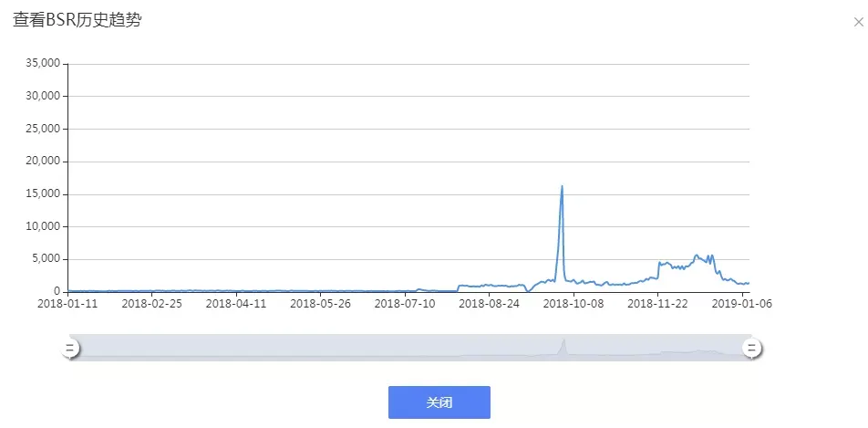
Task: Click left range slider handle
Action: coord(70,348)
